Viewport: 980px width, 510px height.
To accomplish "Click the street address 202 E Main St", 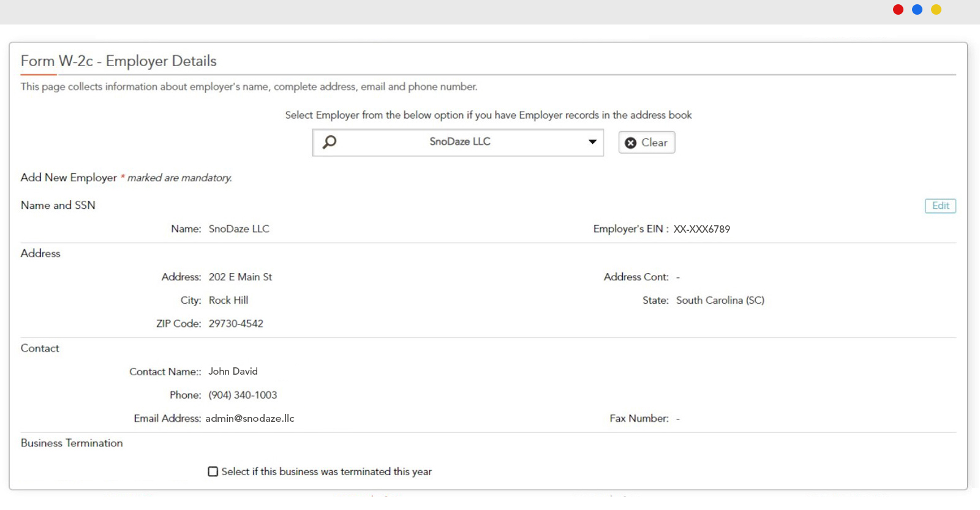I will [x=240, y=277].
